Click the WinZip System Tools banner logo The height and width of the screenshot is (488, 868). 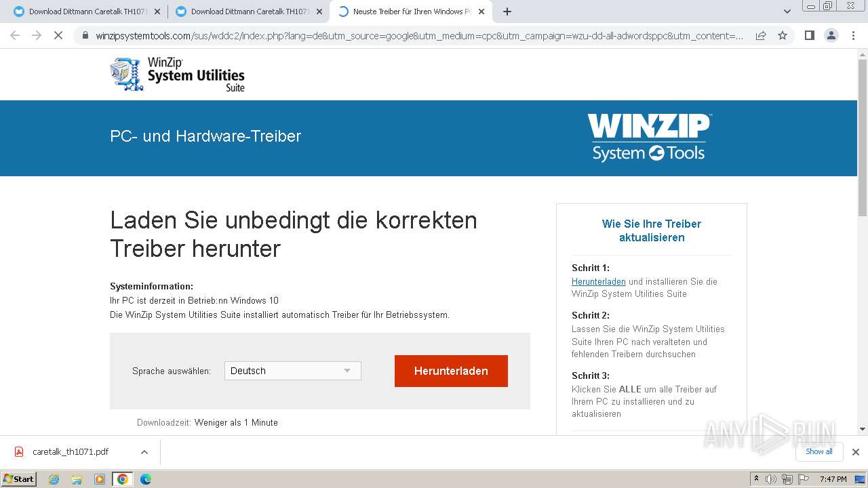point(649,138)
